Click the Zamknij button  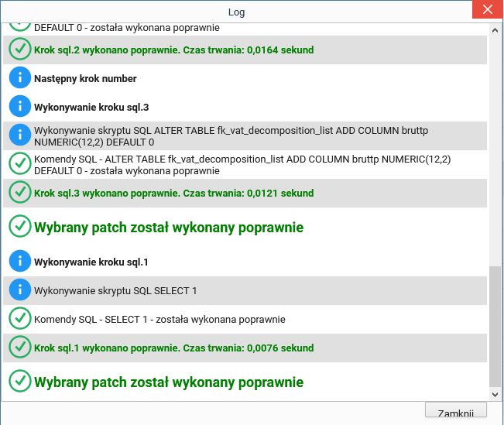tap(456, 410)
